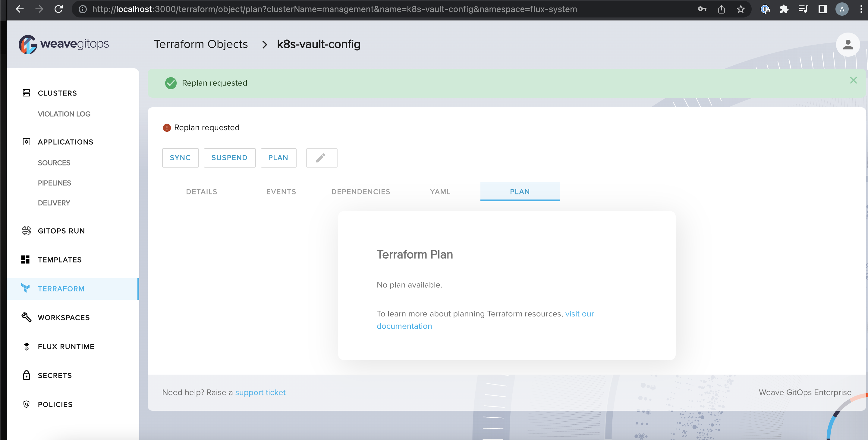Click the SYNC button

click(x=180, y=158)
